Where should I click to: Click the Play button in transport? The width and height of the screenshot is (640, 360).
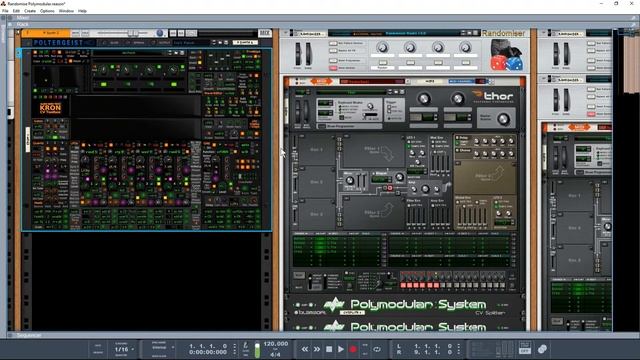pos(341,349)
